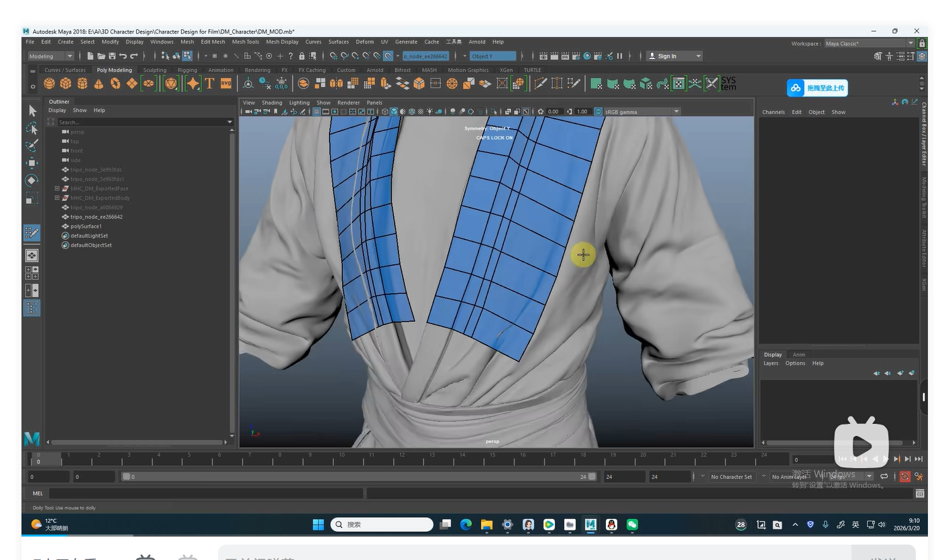
Task: Toggle the auto keyframe button
Action: click(x=904, y=477)
